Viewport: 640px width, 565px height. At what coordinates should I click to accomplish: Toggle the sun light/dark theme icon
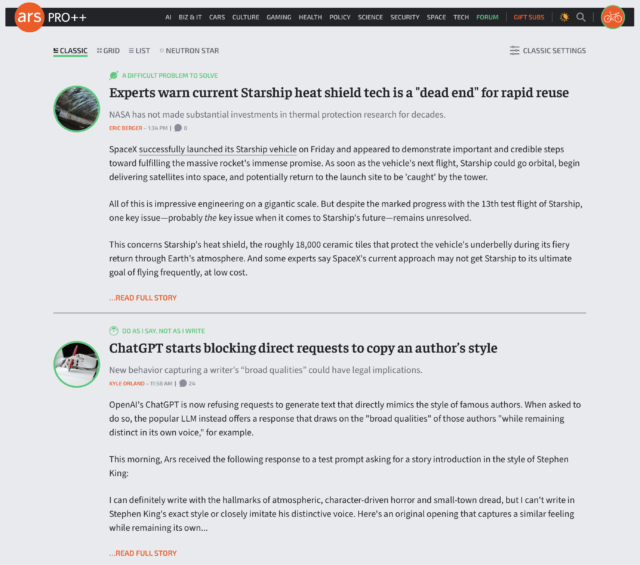tap(564, 17)
